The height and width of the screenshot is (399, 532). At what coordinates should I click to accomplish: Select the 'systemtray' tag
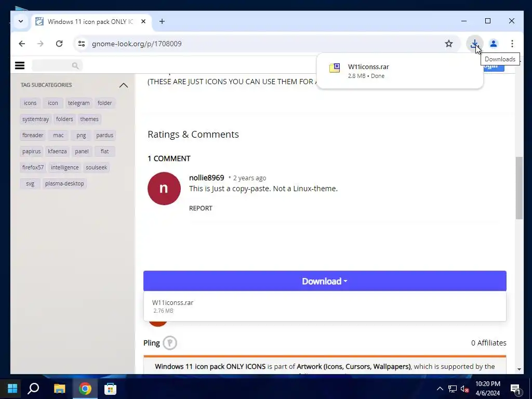tap(36, 119)
